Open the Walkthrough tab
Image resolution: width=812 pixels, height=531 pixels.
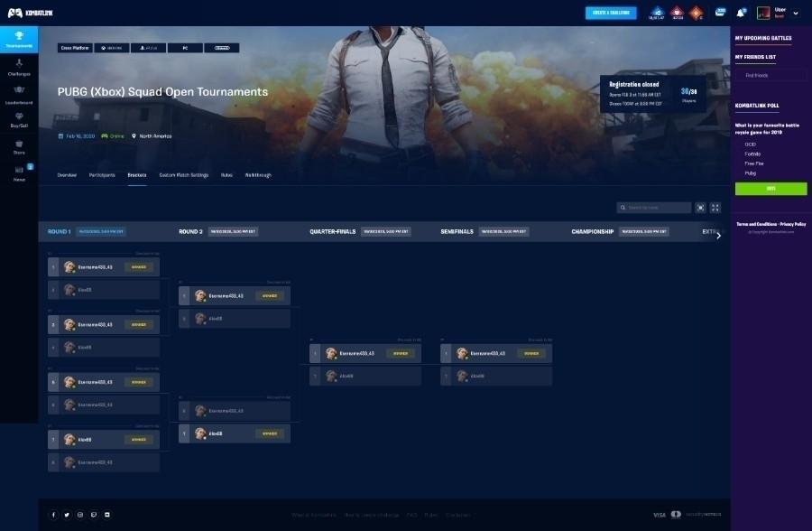pyautogui.click(x=258, y=175)
